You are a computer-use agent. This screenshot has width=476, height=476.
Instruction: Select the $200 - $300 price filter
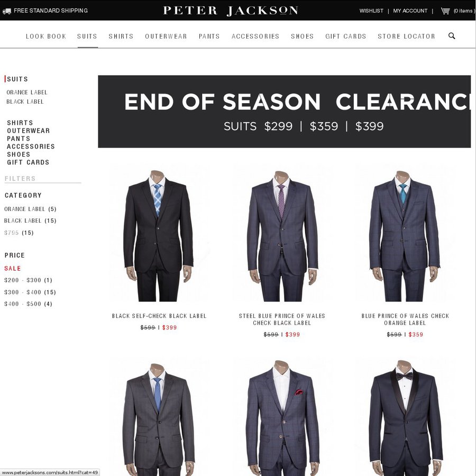click(x=28, y=280)
